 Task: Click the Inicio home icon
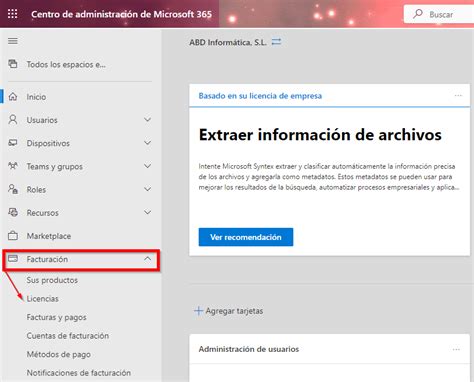(13, 97)
